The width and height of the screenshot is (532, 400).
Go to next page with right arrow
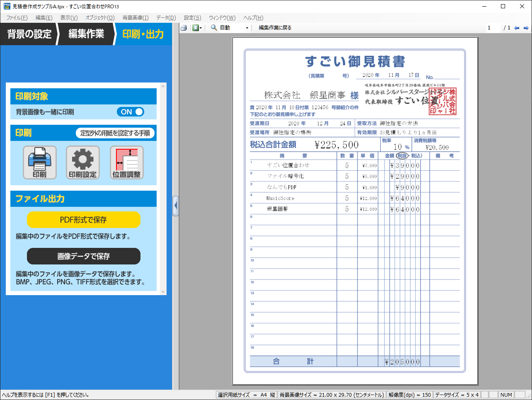(526, 28)
